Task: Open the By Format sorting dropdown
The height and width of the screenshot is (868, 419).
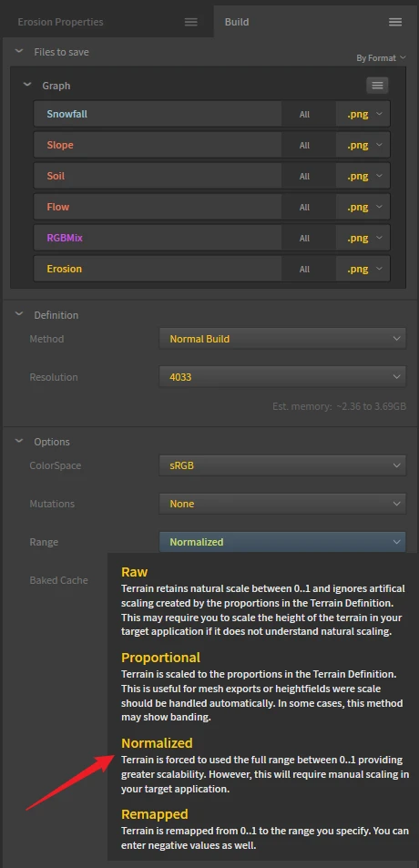Action: (x=381, y=58)
